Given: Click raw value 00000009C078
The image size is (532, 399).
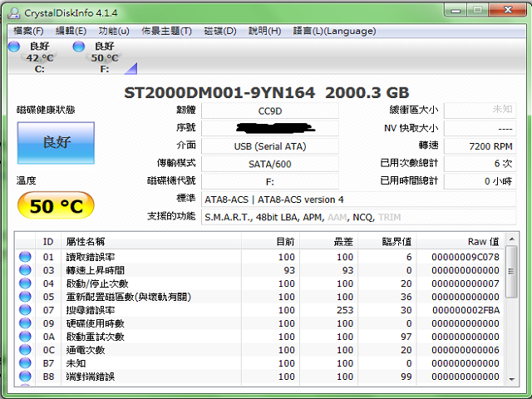Looking at the screenshot, I should (465, 257).
